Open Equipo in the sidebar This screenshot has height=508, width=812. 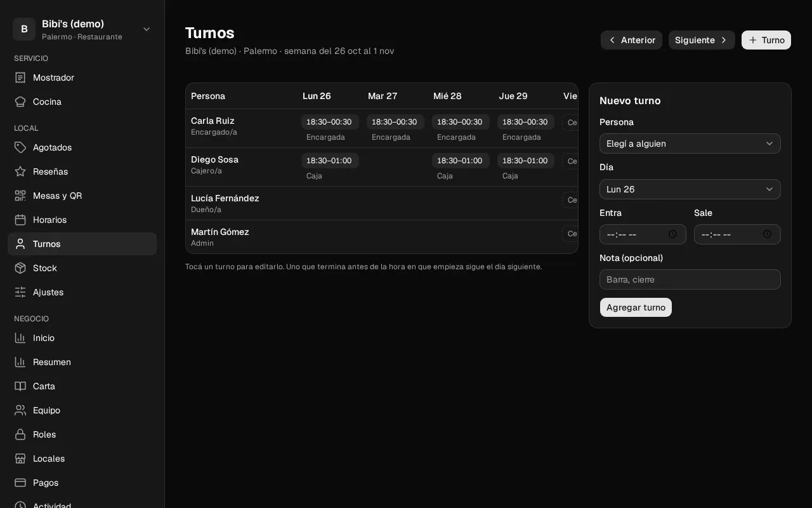click(82, 410)
